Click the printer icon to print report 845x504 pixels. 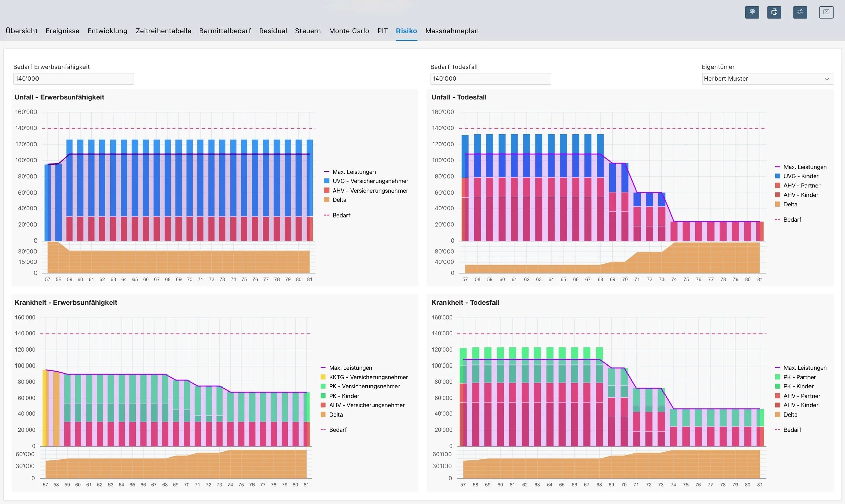[774, 12]
